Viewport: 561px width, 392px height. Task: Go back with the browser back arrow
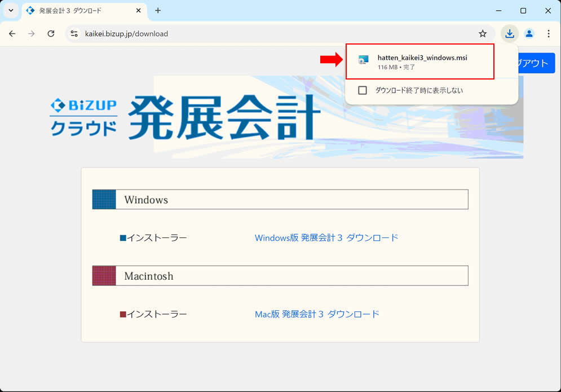pyautogui.click(x=12, y=34)
